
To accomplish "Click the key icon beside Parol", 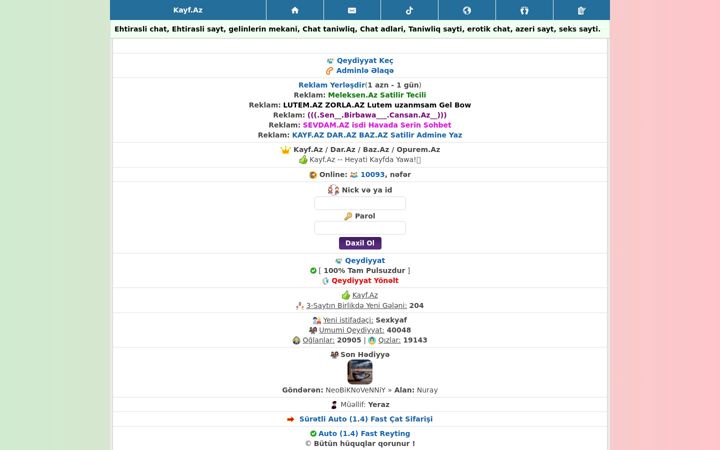I will 348,216.
